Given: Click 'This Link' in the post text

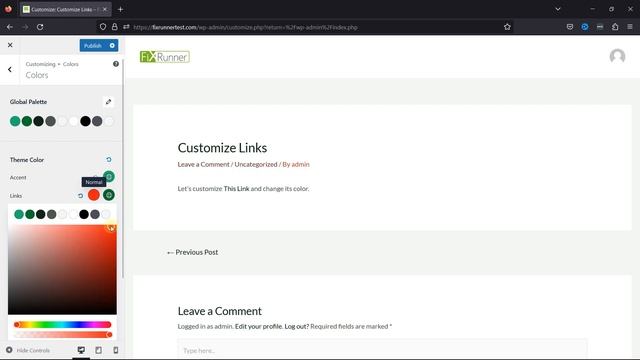Looking at the screenshot, I should coord(236,189).
